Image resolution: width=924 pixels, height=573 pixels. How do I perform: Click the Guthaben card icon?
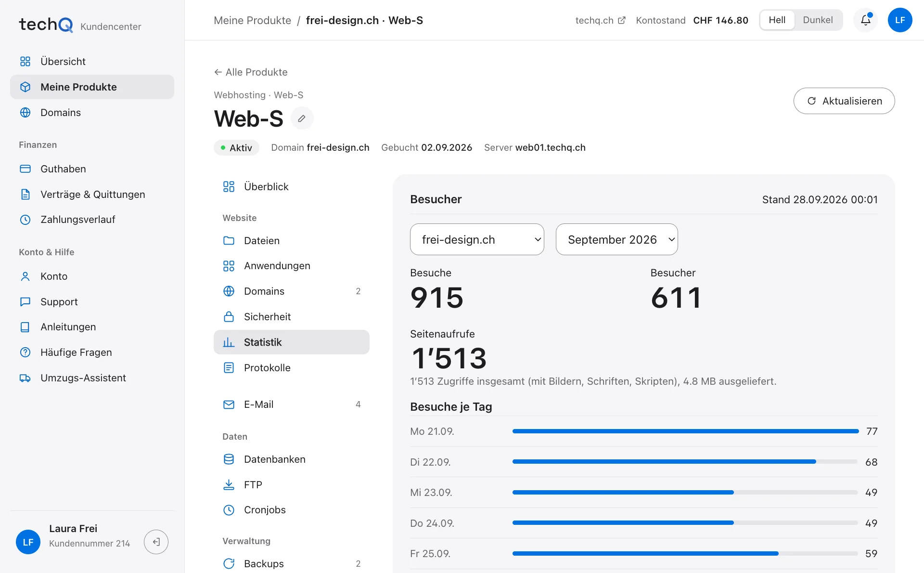click(26, 169)
